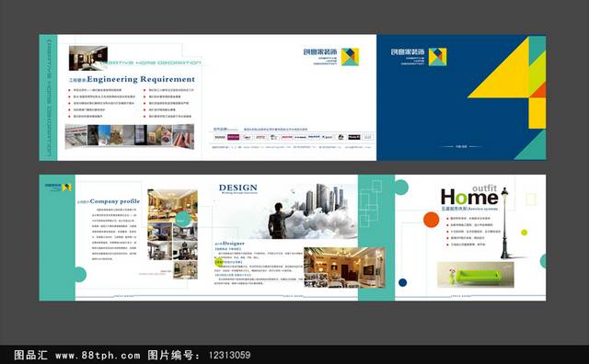Click the dark blue dot beside sofa image
589x364 pixels.
pyautogui.click(x=402, y=282)
